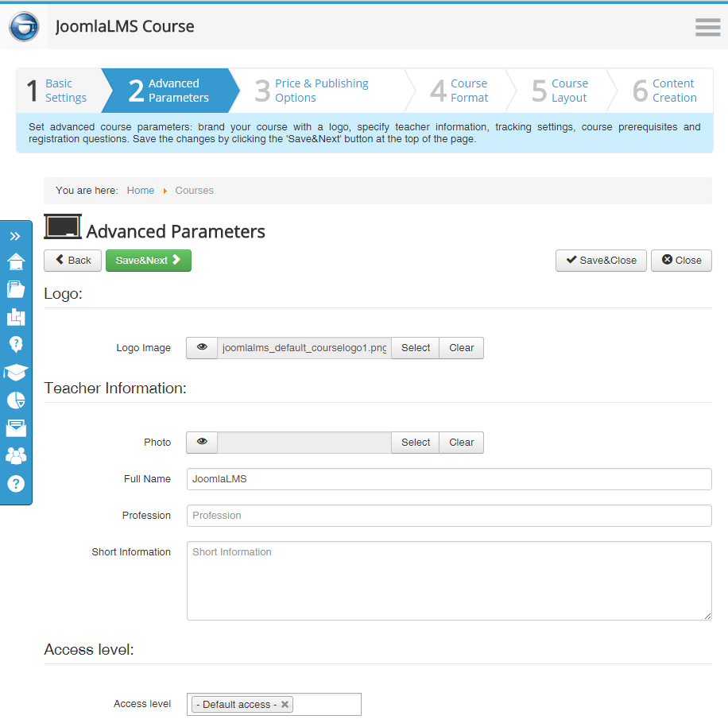
Task: Preview the teacher Photo with eye button
Action: pyautogui.click(x=202, y=443)
